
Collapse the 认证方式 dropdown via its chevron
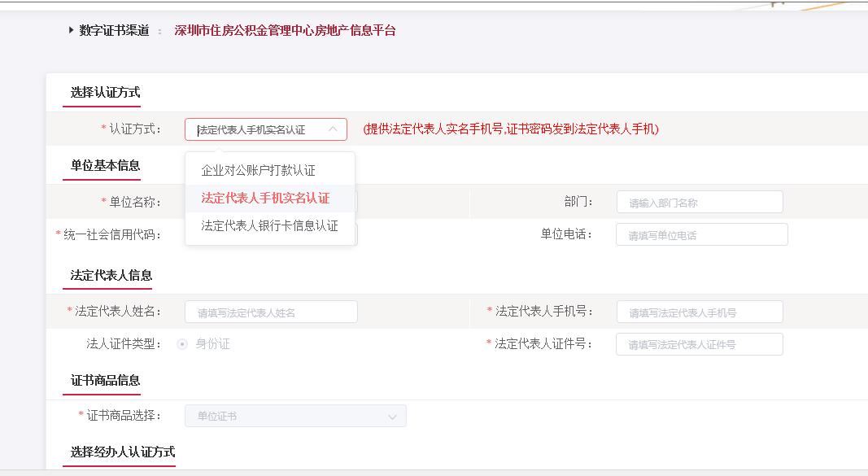[333, 129]
